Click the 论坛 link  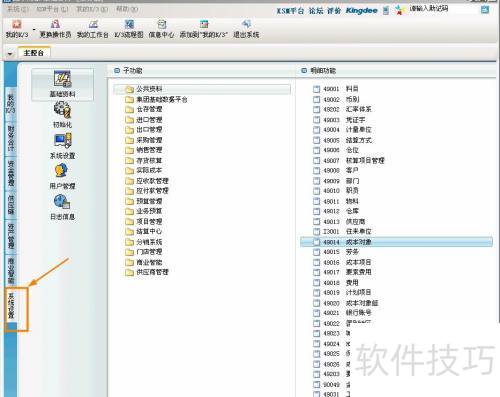pyautogui.click(x=316, y=11)
